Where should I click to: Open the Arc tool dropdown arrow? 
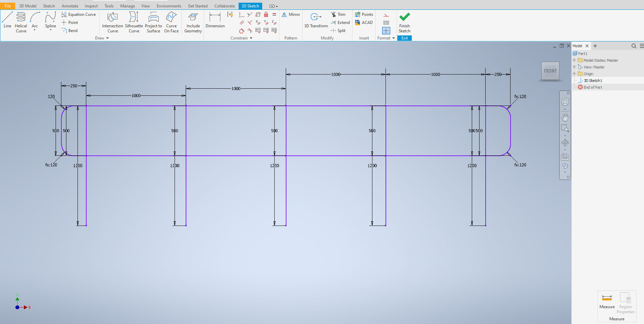pyautogui.click(x=35, y=30)
